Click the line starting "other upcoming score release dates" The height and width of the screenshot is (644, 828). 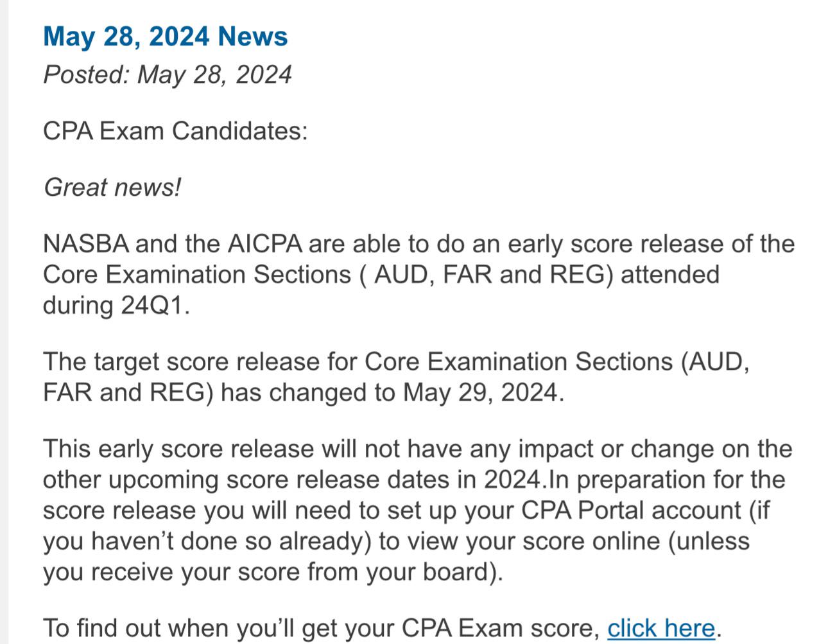point(415,480)
